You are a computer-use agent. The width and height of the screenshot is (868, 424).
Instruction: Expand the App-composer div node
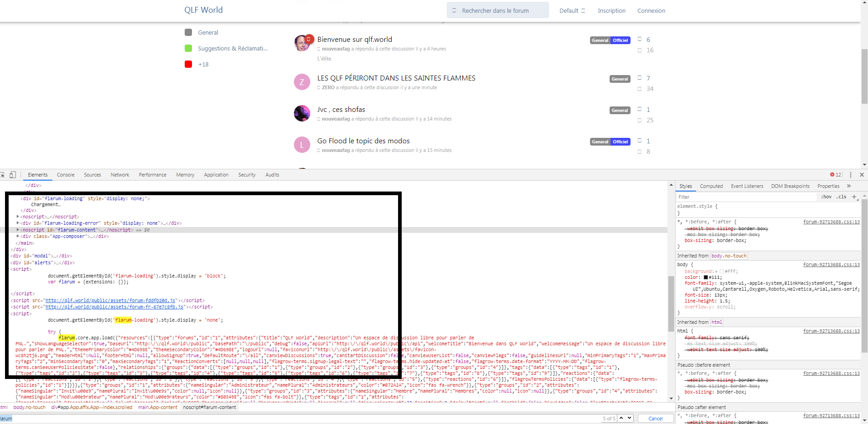pos(18,236)
